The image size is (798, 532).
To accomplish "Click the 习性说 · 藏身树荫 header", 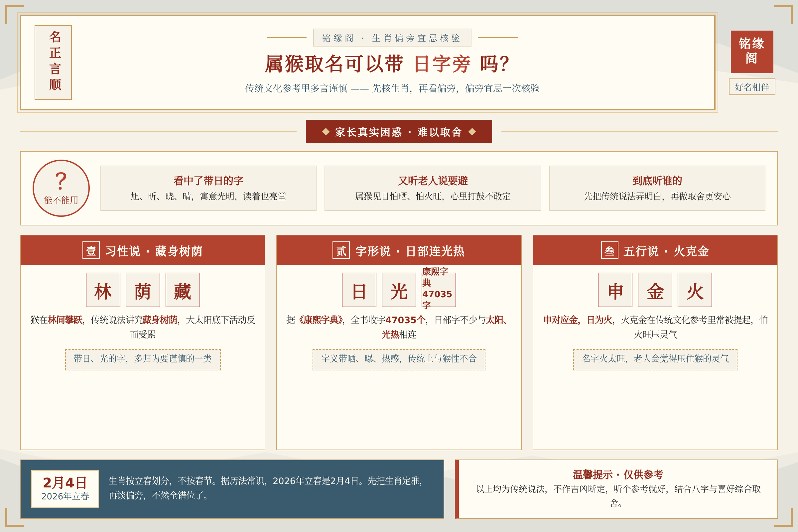I will click(x=143, y=250).
